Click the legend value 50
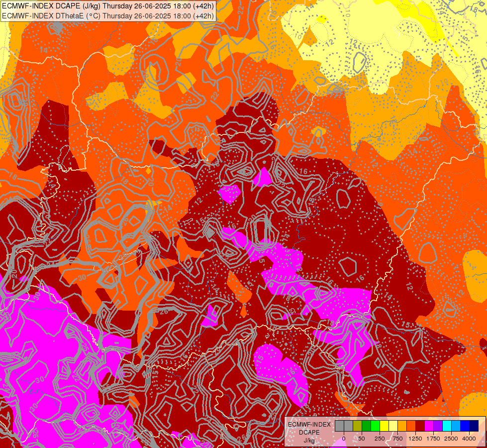 362,439
